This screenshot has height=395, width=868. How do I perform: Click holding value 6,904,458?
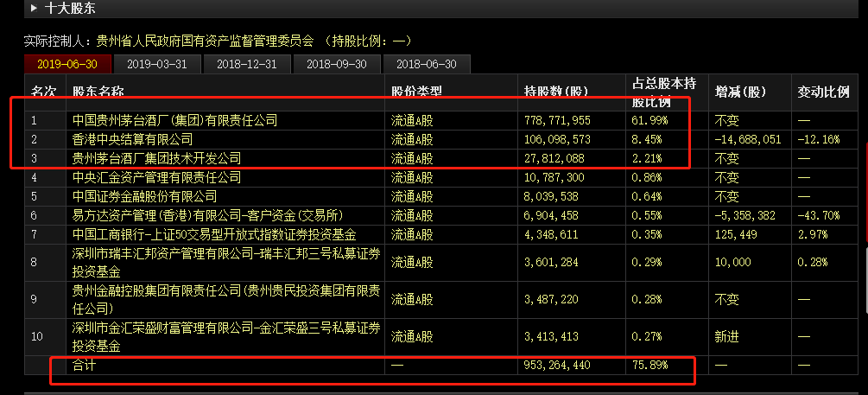(x=551, y=215)
